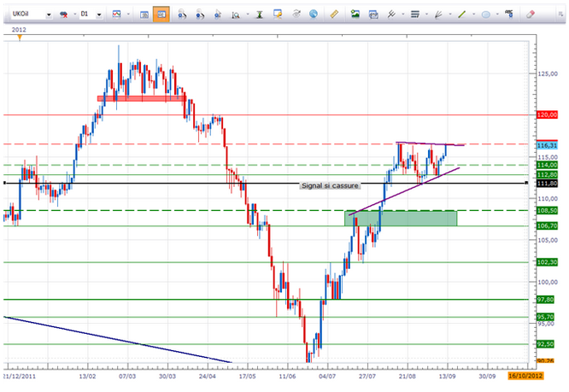
Task: Click the 120,00 red price level label
Action: click(548, 114)
